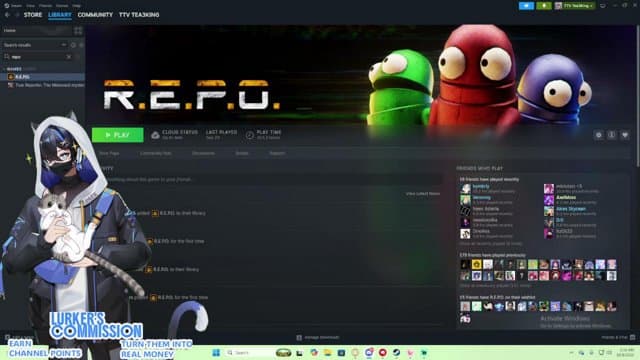Open the Help menu

pos(76,6)
